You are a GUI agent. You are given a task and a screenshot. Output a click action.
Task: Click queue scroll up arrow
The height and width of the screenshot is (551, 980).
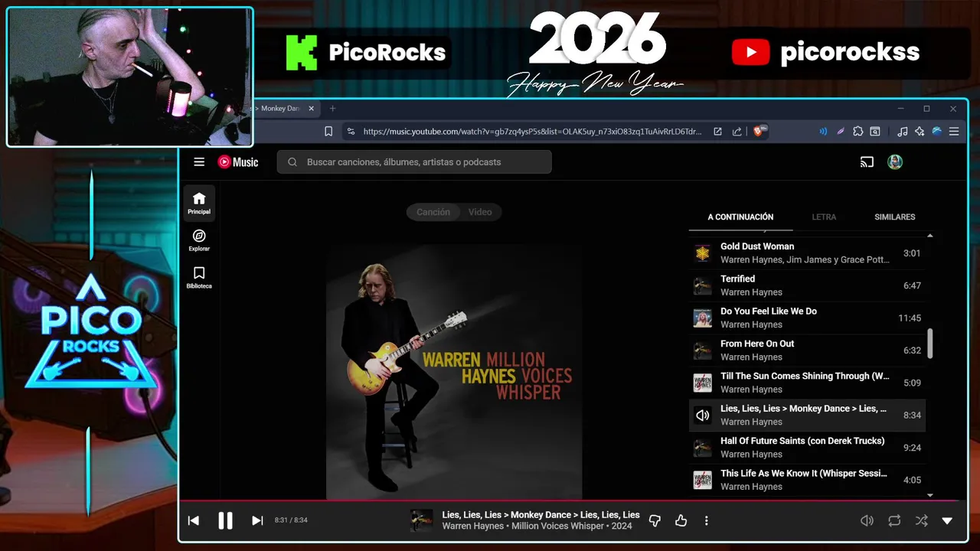point(930,236)
